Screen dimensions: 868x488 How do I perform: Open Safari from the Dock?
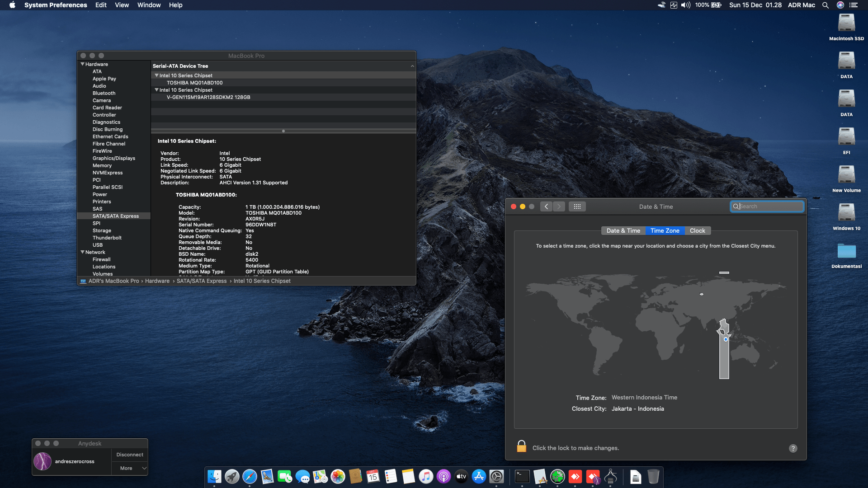click(x=249, y=477)
